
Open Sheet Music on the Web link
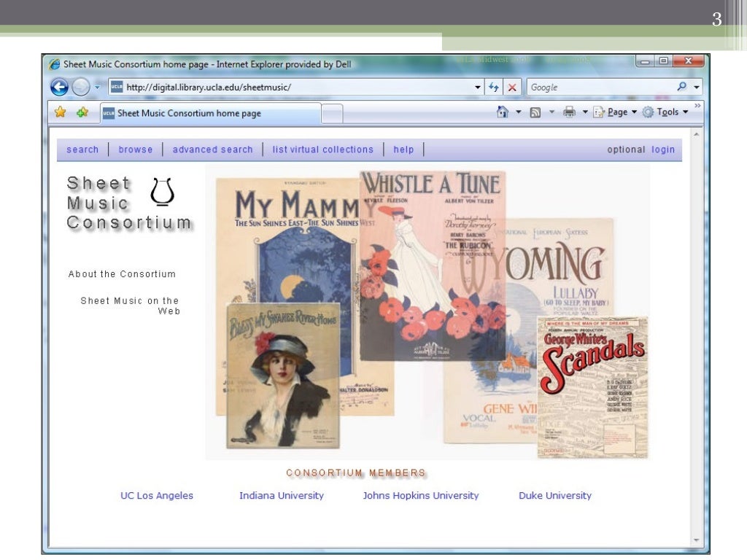[x=130, y=306]
